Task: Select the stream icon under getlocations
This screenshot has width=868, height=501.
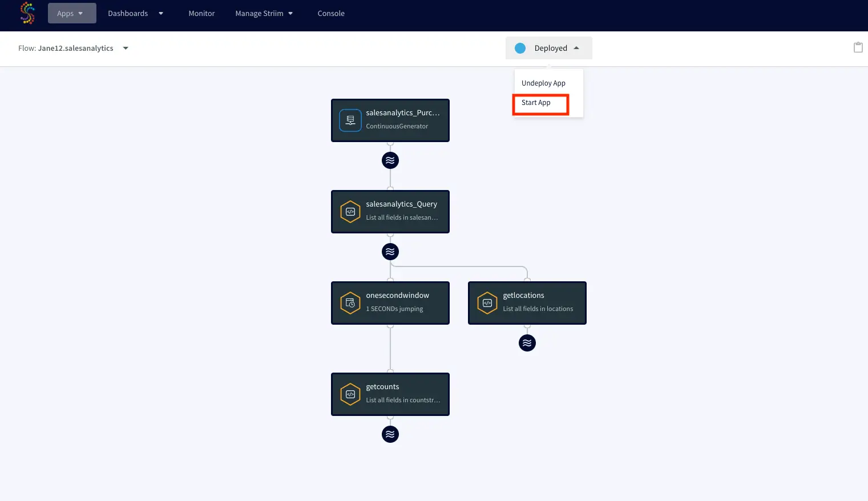Action: [x=527, y=343]
